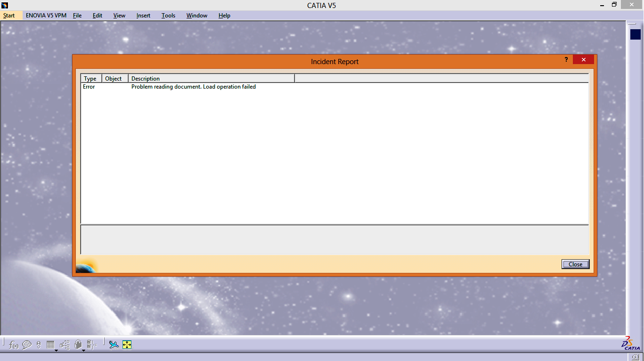Click the yellow Fit All In icon

(127, 345)
